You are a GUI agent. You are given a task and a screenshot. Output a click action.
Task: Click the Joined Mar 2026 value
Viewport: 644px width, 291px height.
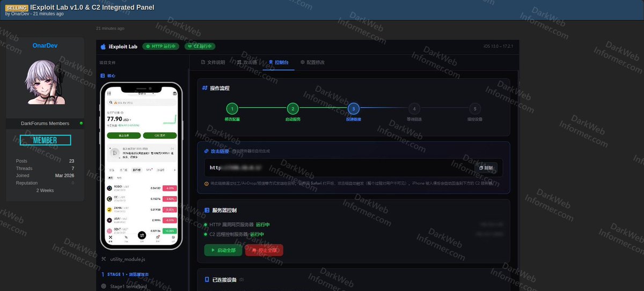[64, 175]
